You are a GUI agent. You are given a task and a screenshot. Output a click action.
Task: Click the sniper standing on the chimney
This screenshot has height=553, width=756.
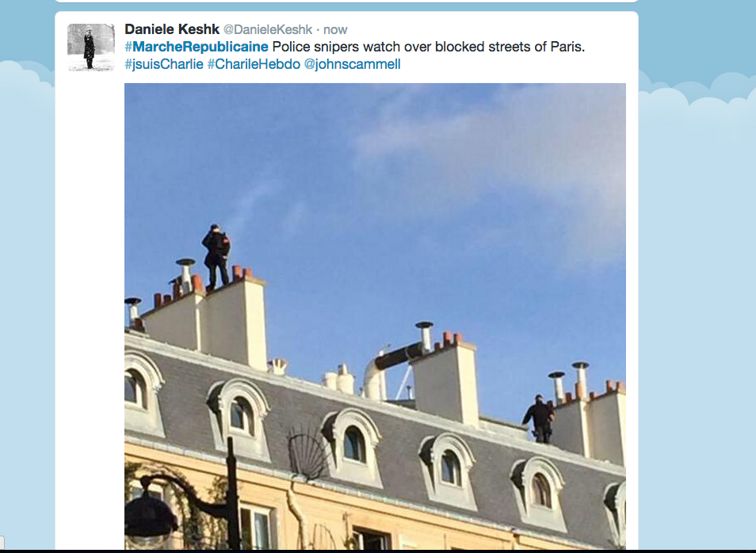(x=216, y=257)
